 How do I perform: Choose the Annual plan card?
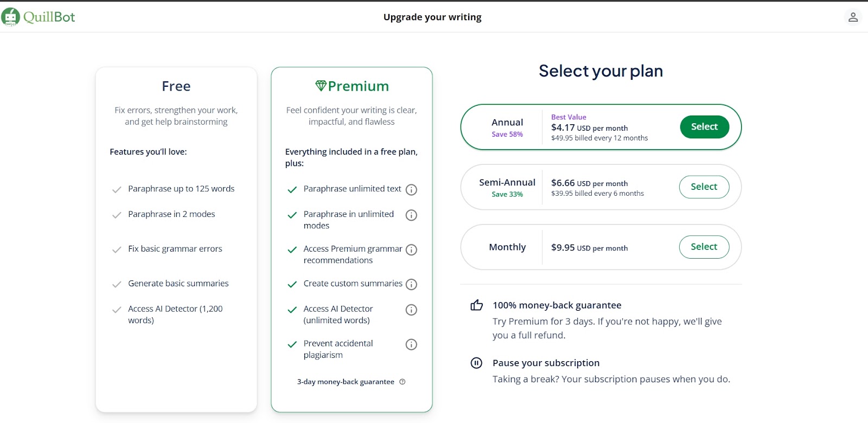[601, 127]
